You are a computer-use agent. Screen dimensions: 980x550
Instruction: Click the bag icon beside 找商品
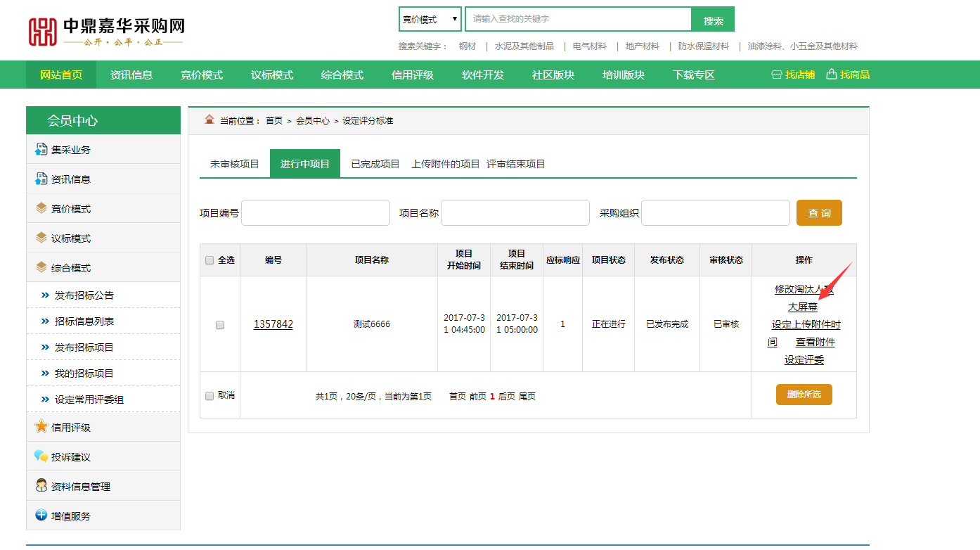832,74
